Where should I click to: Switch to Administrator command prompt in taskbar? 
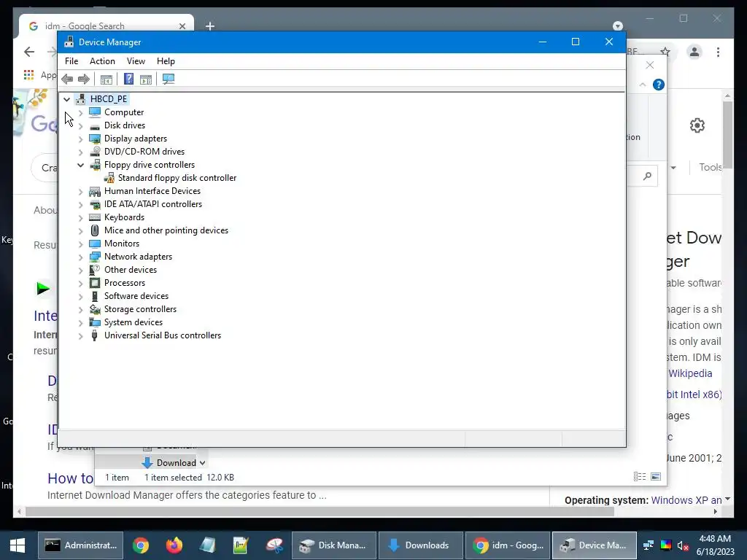pos(80,545)
